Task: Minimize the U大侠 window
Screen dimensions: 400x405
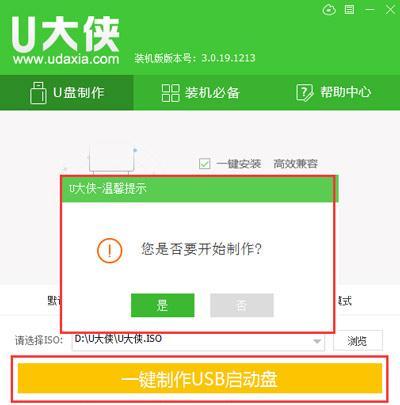Action: [370, 10]
